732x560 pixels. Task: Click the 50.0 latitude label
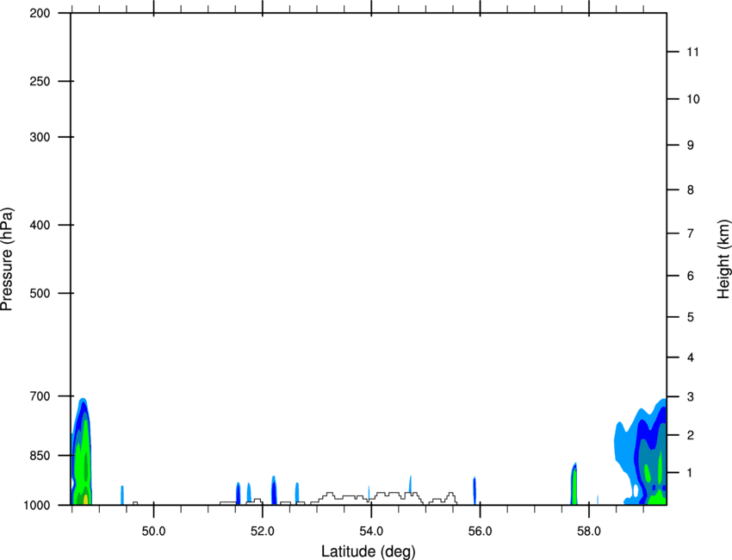[x=153, y=532]
